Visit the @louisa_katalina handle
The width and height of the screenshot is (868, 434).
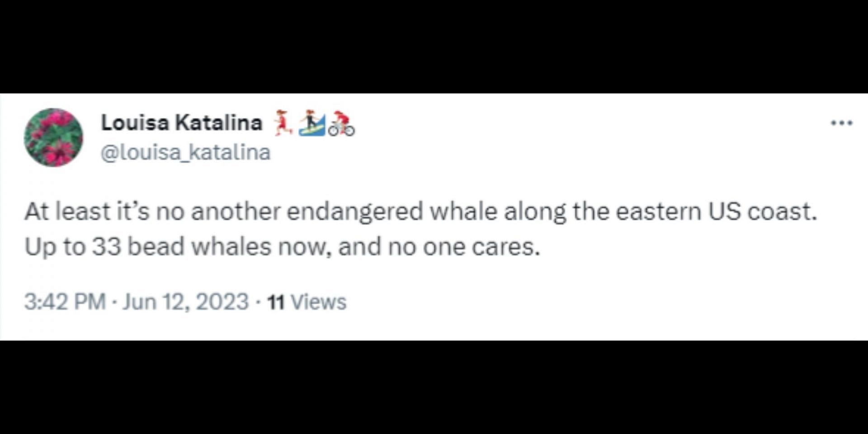(x=186, y=152)
